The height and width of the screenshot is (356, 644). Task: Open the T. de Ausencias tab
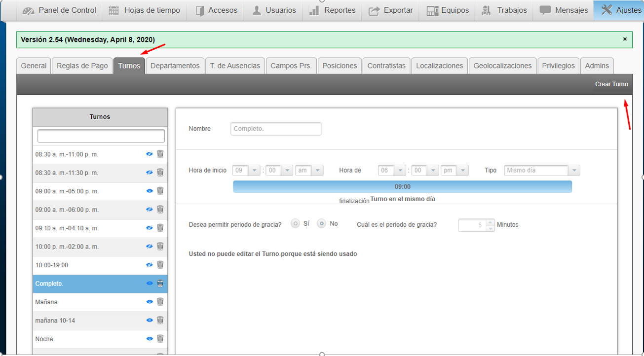point(235,66)
